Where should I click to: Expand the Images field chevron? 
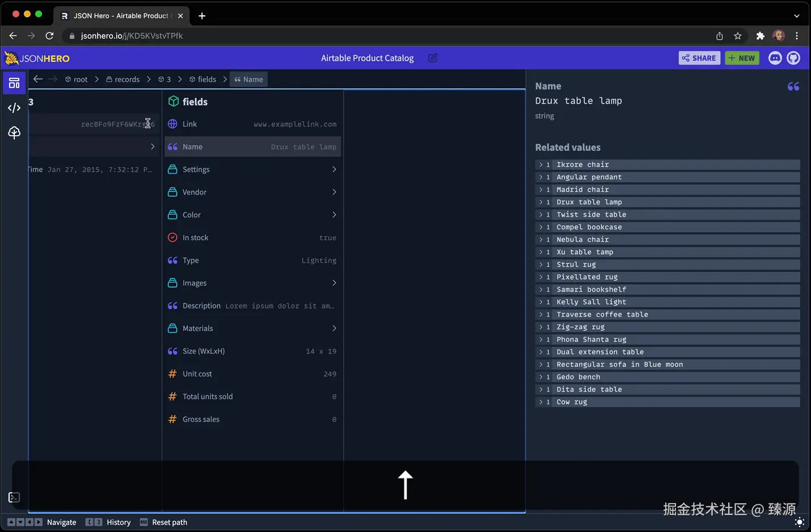click(x=334, y=283)
